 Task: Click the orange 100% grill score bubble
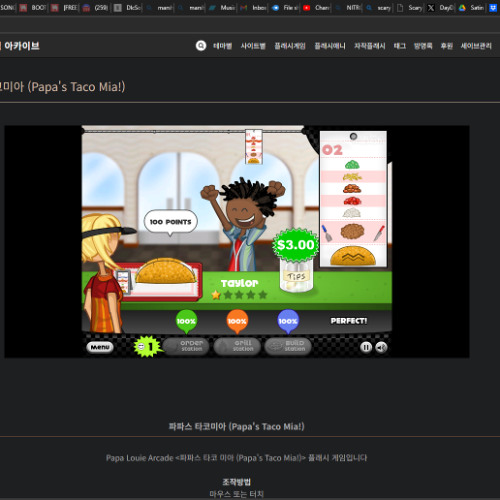[x=237, y=322]
